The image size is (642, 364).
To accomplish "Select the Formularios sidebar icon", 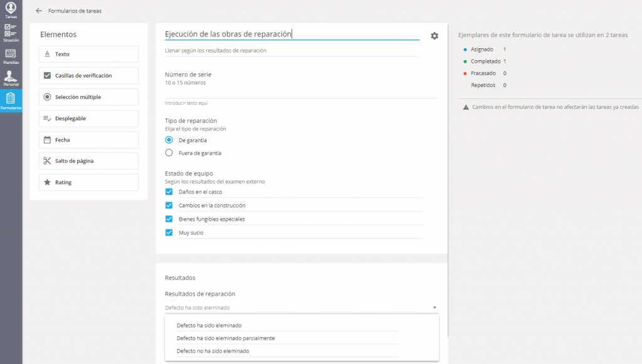I will pyautogui.click(x=11, y=100).
